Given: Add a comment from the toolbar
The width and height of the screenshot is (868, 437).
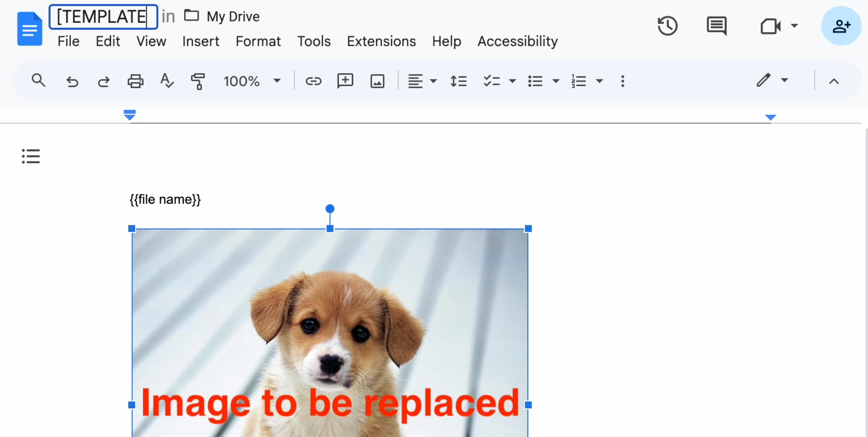Looking at the screenshot, I should (345, 81).
